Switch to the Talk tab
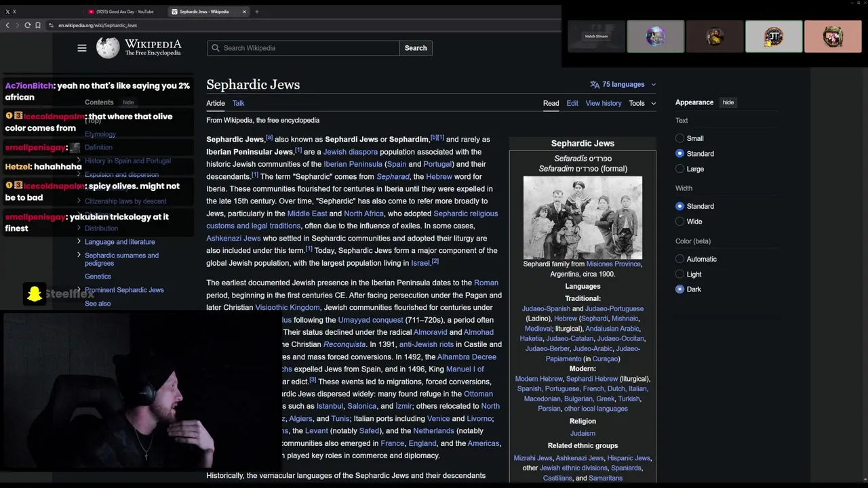 238,103
